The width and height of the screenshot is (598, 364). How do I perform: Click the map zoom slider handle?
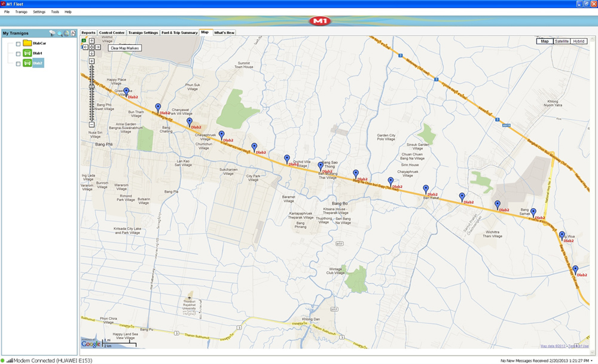(x=91, y=87)
